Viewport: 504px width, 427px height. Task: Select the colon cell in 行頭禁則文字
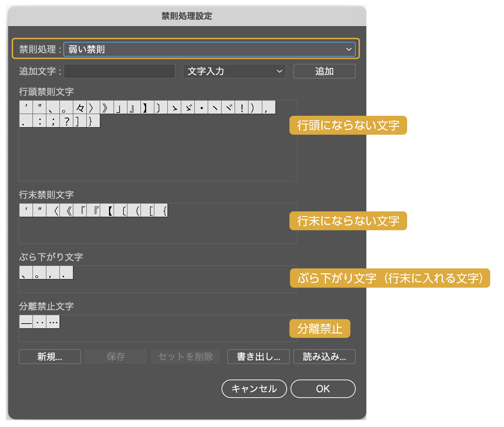coord(40,121)
